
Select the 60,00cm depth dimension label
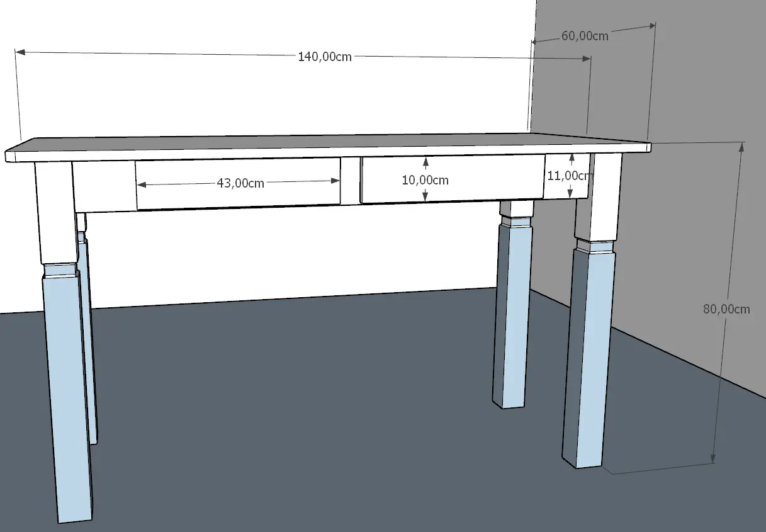tap(584, 36)
